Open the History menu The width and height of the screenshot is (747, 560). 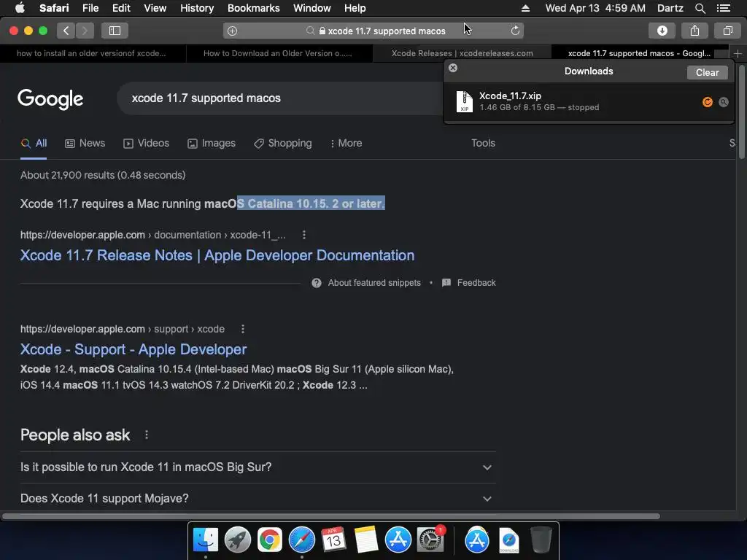coord(197,8)
